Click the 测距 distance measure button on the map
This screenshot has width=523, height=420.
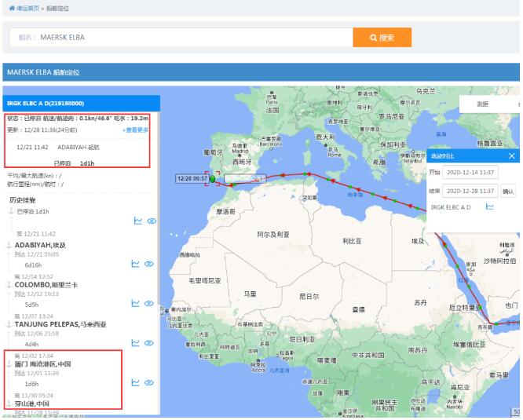pyautogui.click(x=482, y=104)
